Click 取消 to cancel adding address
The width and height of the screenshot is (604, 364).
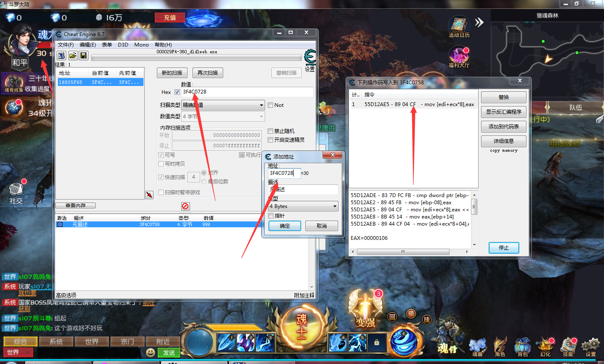(x=322, y=226)
